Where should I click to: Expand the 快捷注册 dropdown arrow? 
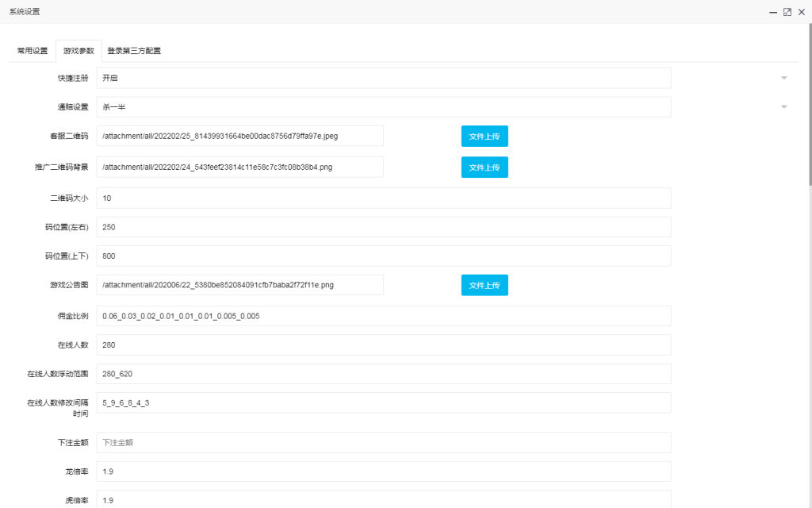783,78
